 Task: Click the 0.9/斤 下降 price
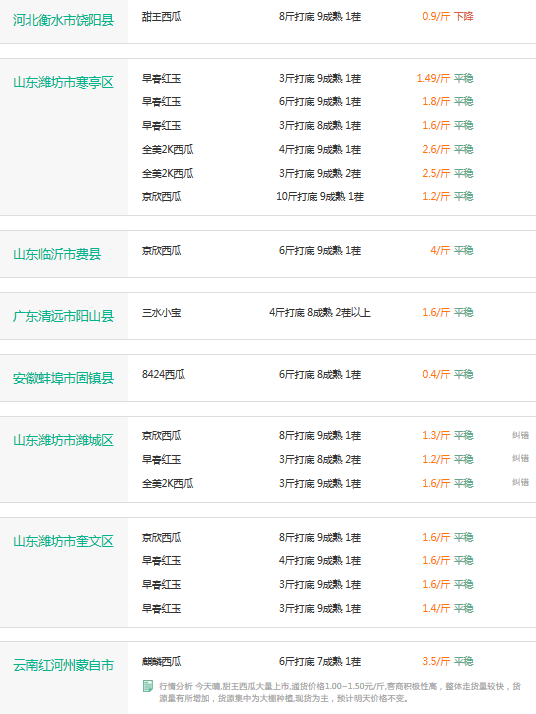(x=448, y=16)
